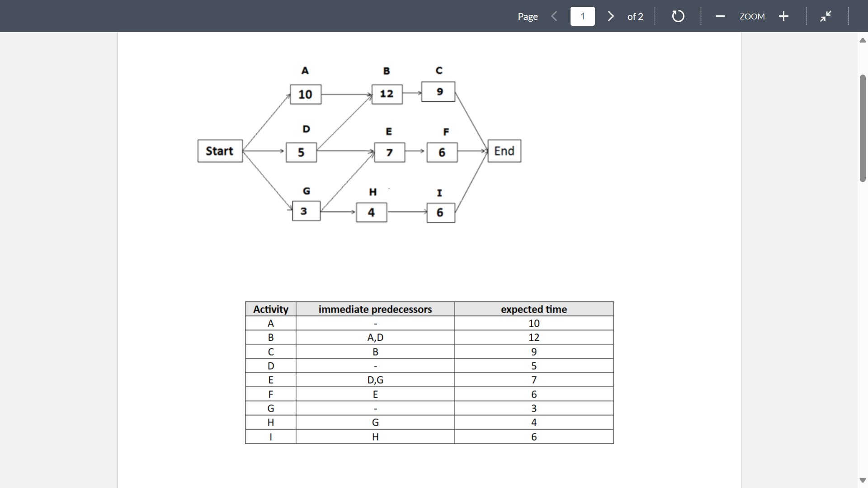Image resolution: width=868 pixels, height=488 pixels.
Task: Zoom in using the plus icon
Action: point(783,16)
